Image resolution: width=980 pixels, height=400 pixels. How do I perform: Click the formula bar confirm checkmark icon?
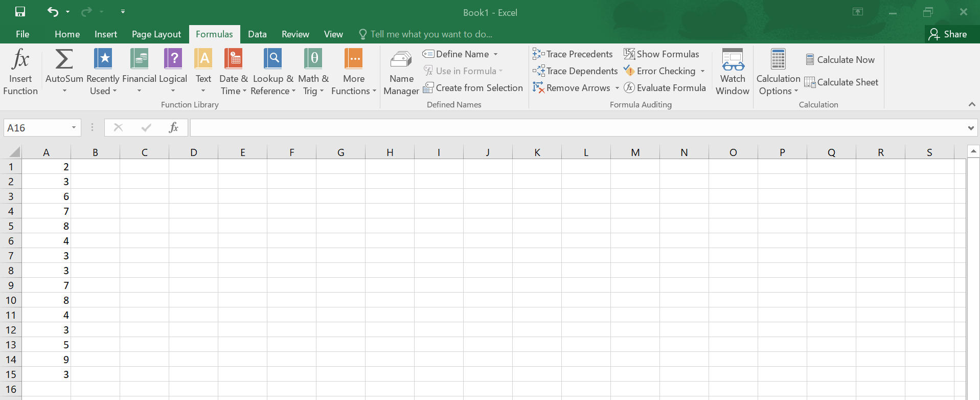point(146,127)
